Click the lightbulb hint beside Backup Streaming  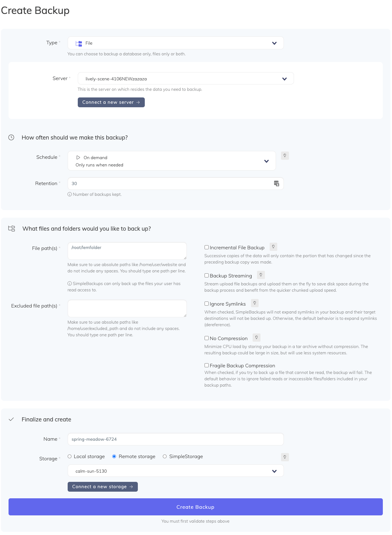261,275
